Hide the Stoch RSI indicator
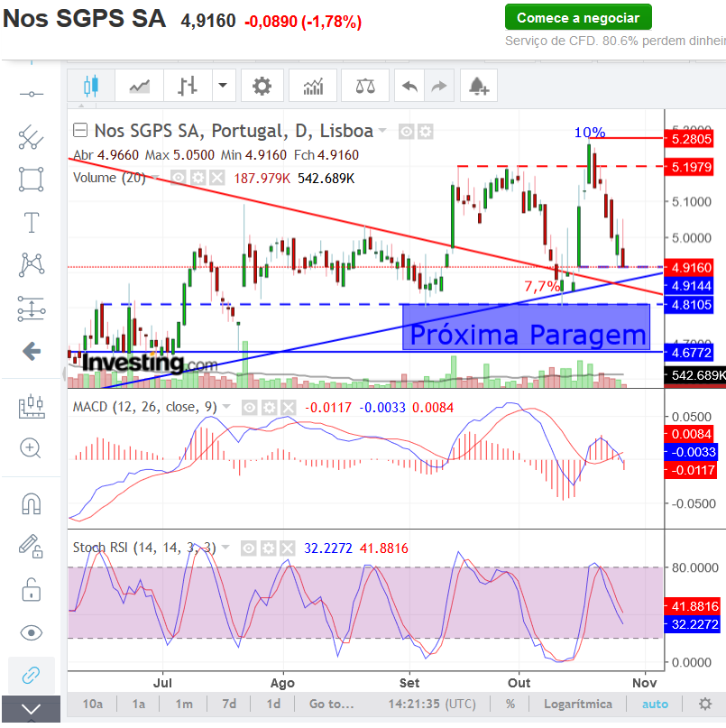This screenshot has height=728, width=726. click(248, 548)
